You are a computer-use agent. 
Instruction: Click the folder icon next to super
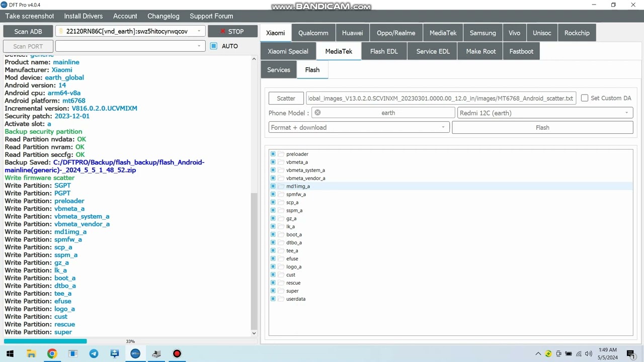coord(282,291)
